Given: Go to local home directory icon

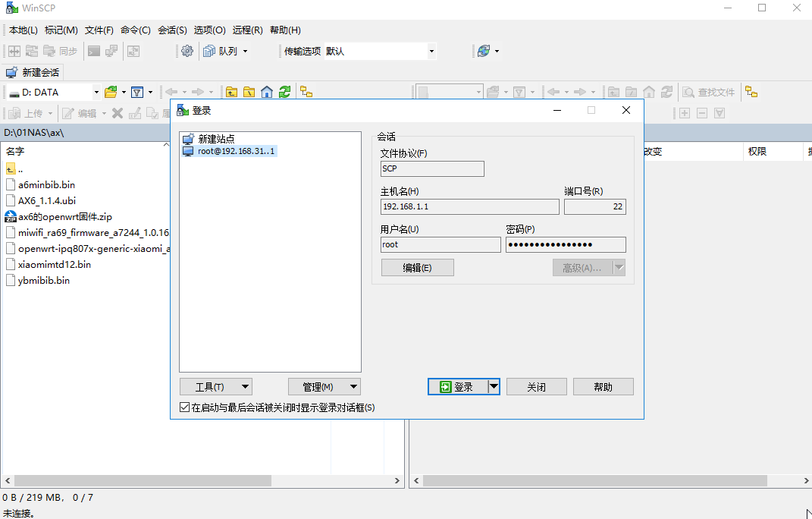Looking at the screenshot, I should tap(267, 93).
